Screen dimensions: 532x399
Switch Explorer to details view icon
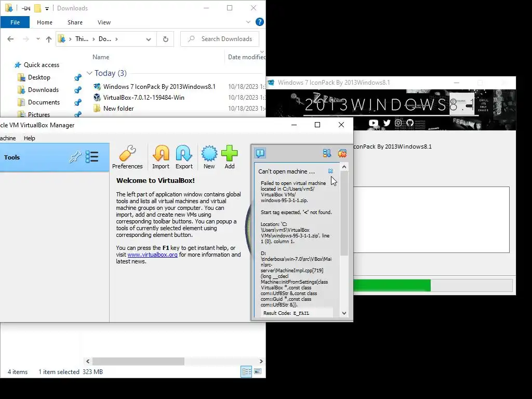[246, 372]
